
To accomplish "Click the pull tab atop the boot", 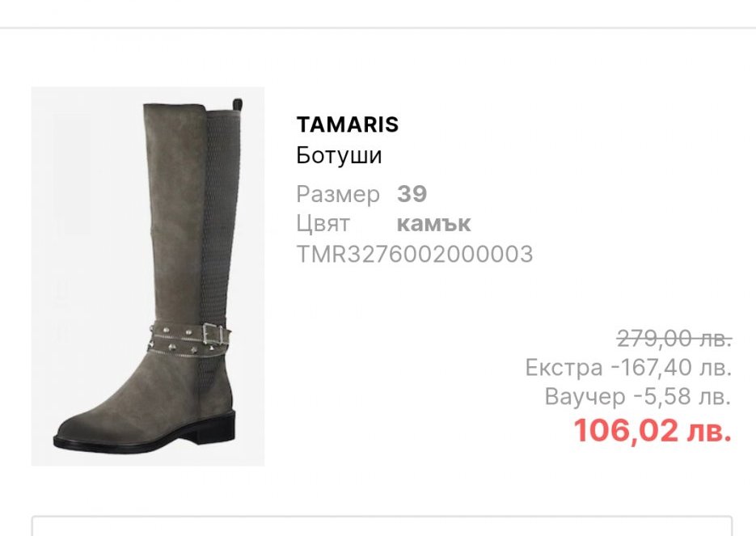I will [238, 106].
